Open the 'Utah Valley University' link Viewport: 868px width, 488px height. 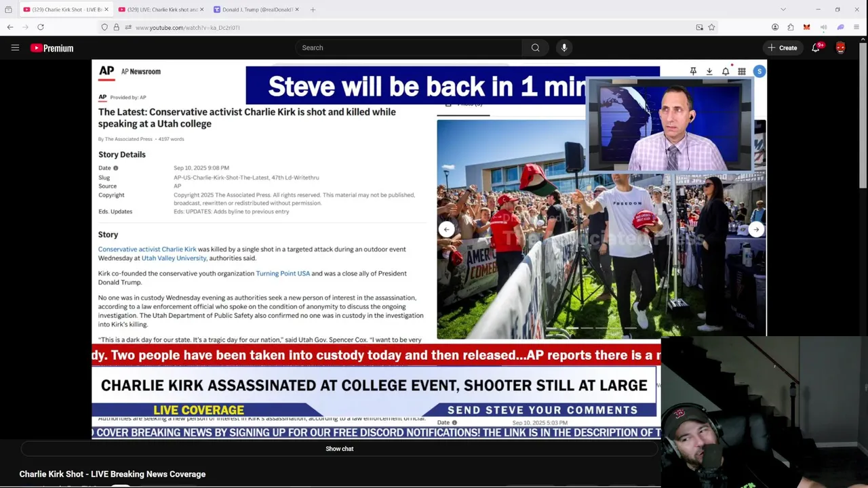pos(174,258)
